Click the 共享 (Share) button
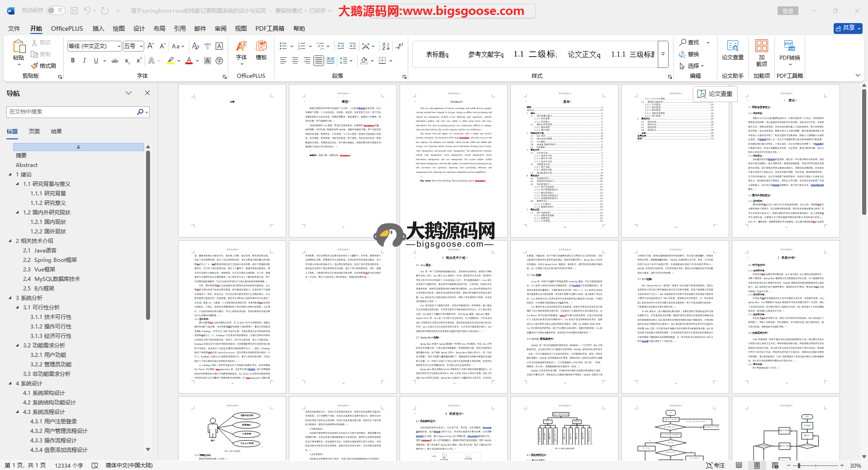Image resolution: width=868 pixels, height=470 pixels. pos(848,28)
